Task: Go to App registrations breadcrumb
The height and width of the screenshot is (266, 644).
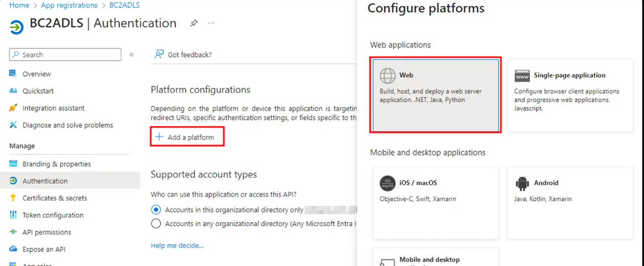Action: 69,5
